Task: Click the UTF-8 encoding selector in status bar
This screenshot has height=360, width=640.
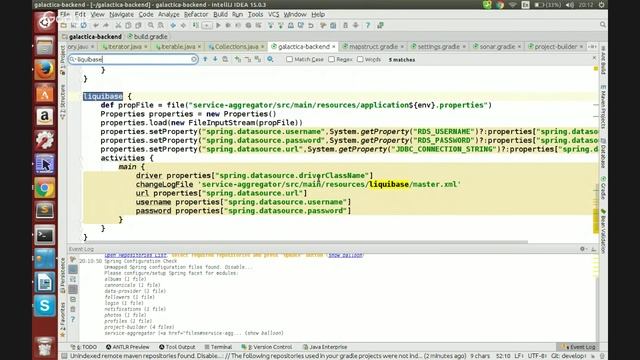Action: (x=538, y=356)
